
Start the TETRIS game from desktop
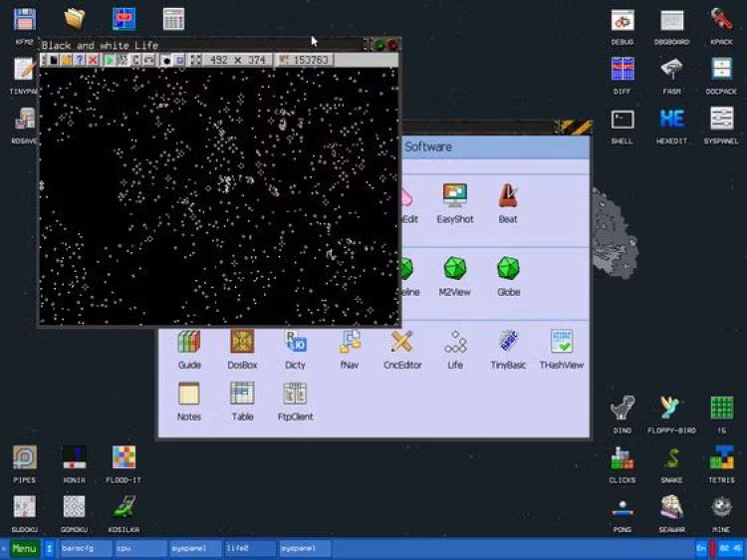point(721,463)
